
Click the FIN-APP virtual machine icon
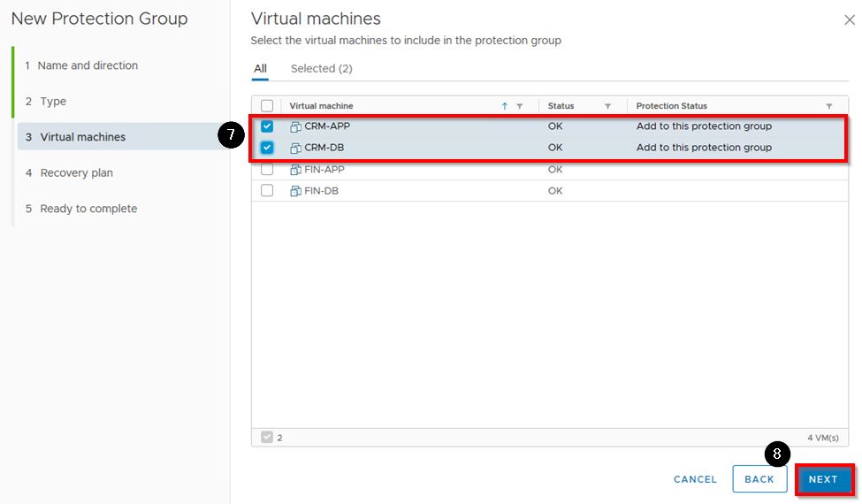tap(296, 170)
